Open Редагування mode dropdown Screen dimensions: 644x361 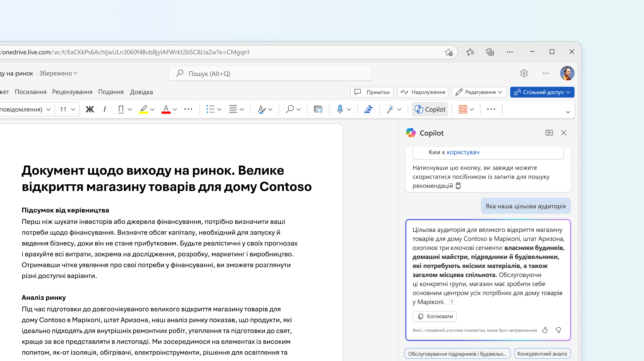pos(479,92)
